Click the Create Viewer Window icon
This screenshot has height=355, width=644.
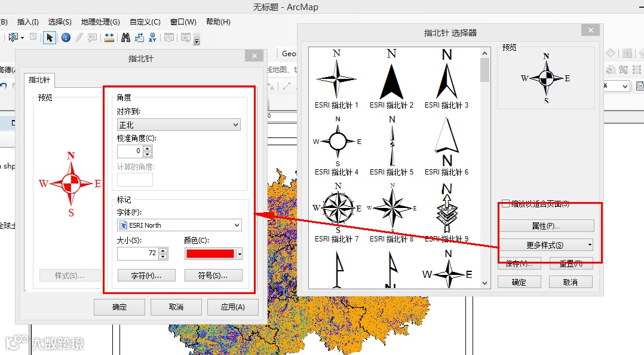(186, 38)
